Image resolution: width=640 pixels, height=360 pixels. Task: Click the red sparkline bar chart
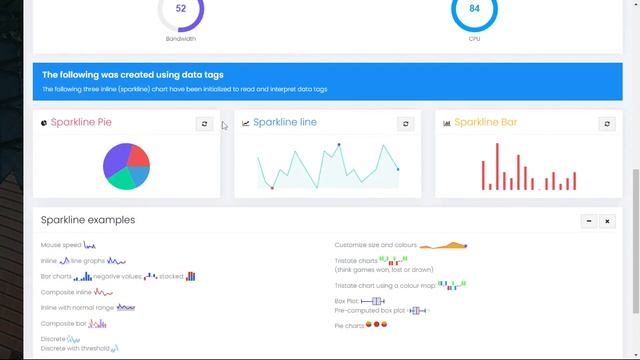(529, 167)
